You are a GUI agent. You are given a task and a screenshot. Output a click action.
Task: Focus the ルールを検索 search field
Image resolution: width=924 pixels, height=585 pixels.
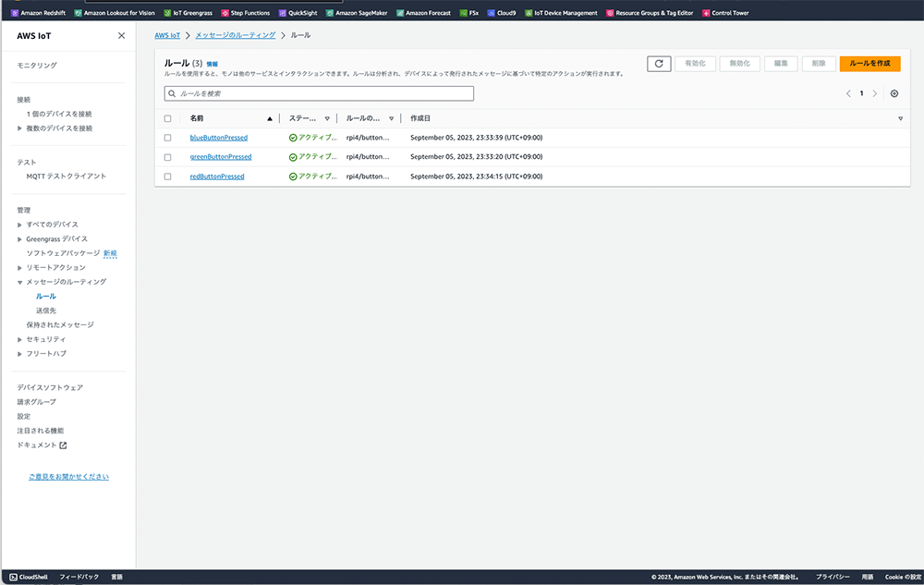pyautogui.click(x=319, y=93)
